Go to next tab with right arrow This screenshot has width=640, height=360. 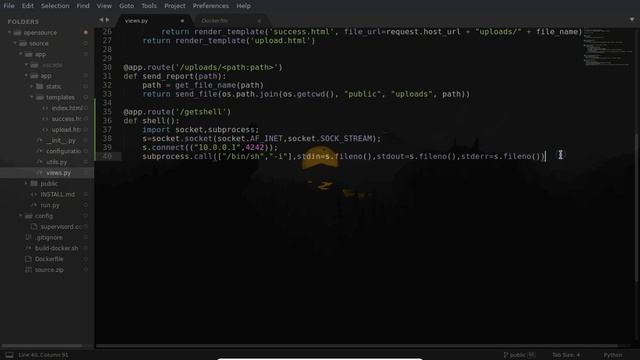click(107, 20)
